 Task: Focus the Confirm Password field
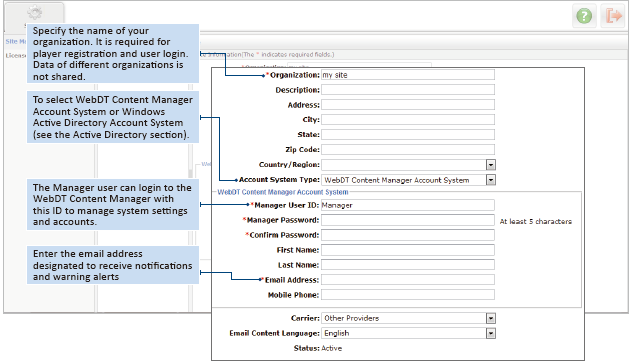408,235
